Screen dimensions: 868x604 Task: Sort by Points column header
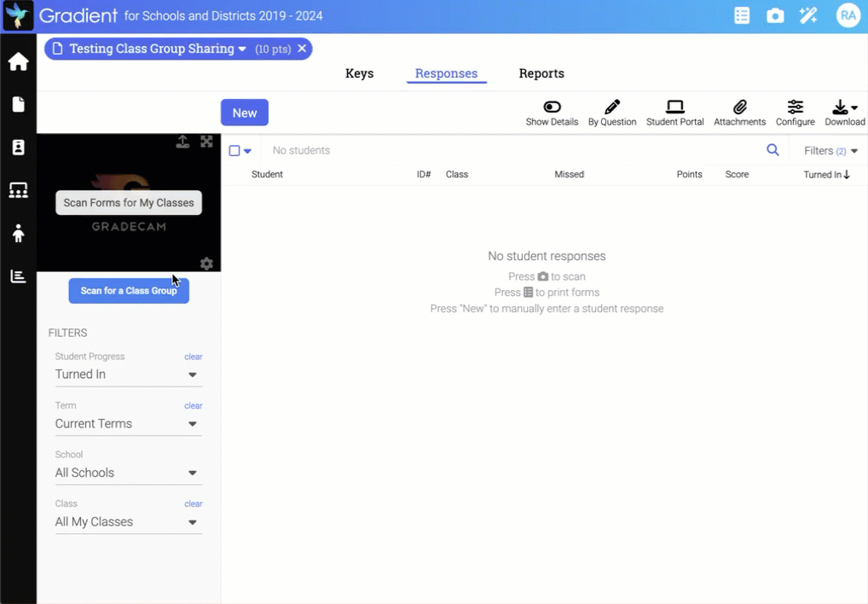click(689, 174)
